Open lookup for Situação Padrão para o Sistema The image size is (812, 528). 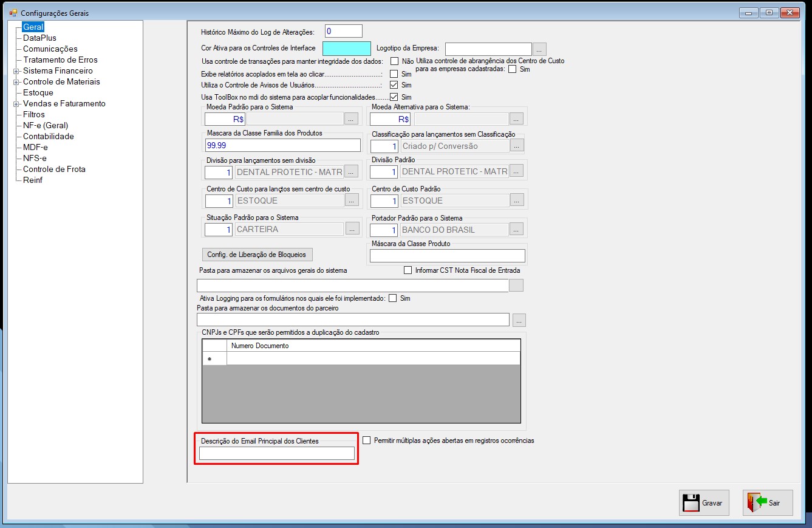pyautogui.click(x=352, y=230)
